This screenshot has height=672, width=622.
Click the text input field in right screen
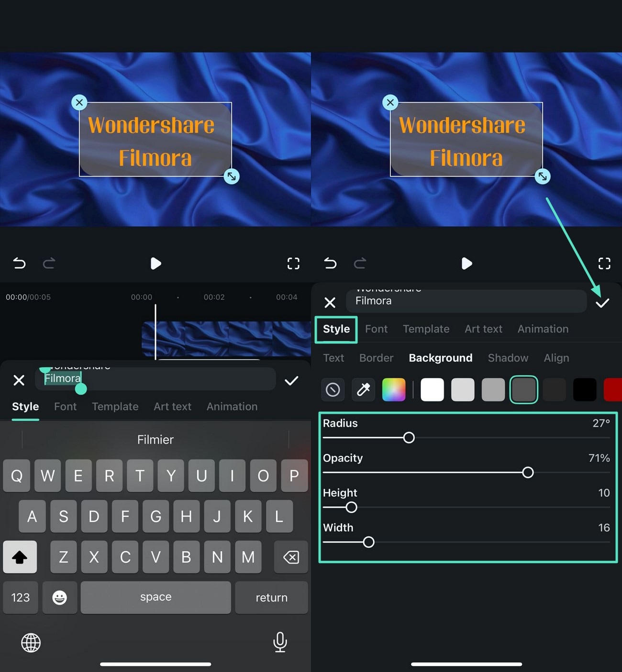pyautogui.click(x=466, y=301)
